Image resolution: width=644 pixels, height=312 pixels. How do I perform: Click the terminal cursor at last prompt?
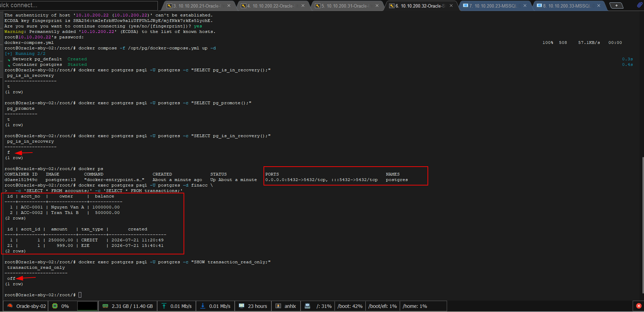tap(80, 295)
